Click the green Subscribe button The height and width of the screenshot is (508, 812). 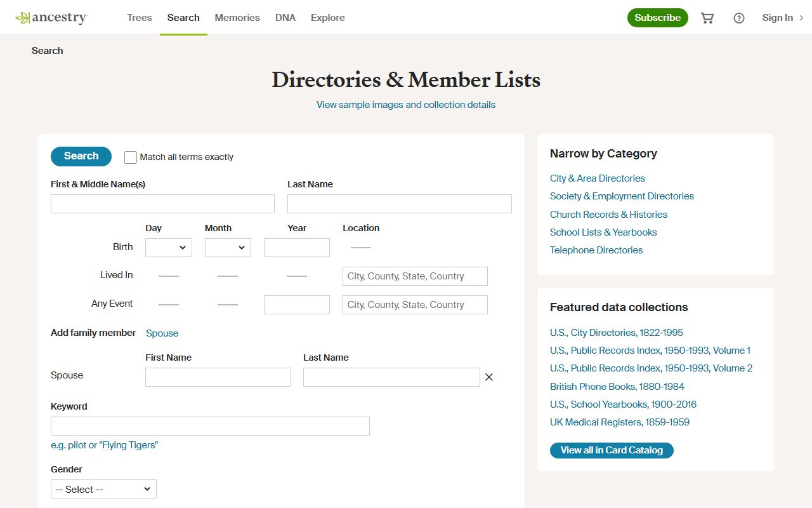[658, 18]
